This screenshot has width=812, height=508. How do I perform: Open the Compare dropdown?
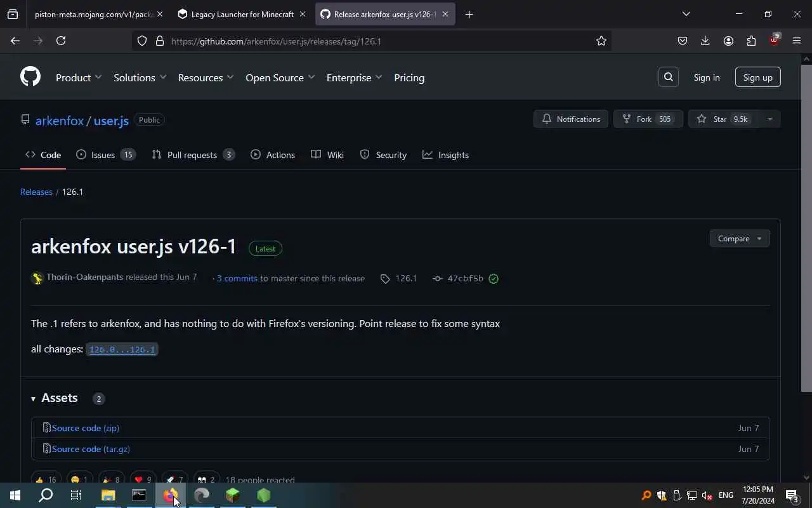click(x=740, y=238)
